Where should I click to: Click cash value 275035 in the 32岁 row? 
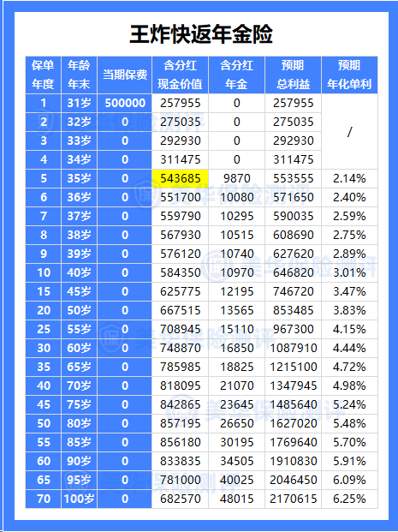(x=180, y=122)
